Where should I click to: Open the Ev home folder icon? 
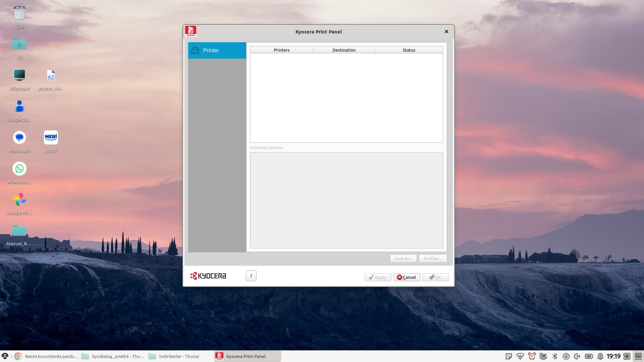[x=19, y=45]
